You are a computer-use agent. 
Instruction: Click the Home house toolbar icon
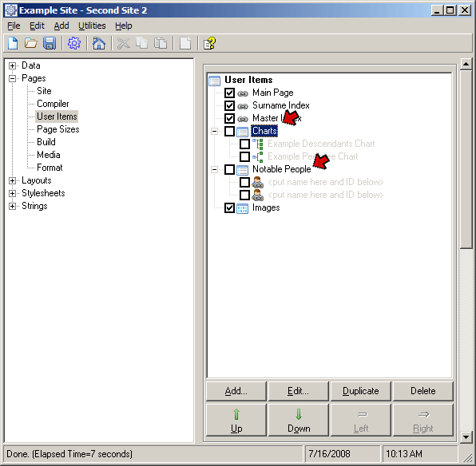pos(99,43)
